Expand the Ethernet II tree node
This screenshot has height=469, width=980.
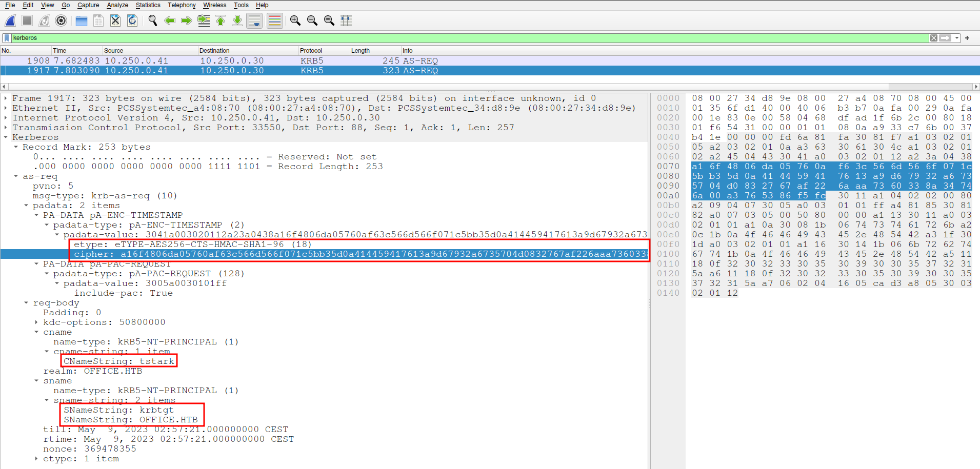pos(6,108)
